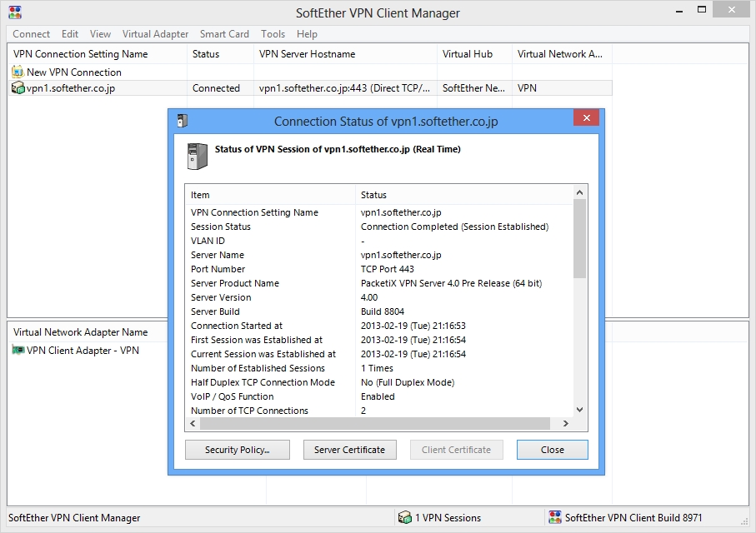Select the New VPN Connection icon

point(16,72)
